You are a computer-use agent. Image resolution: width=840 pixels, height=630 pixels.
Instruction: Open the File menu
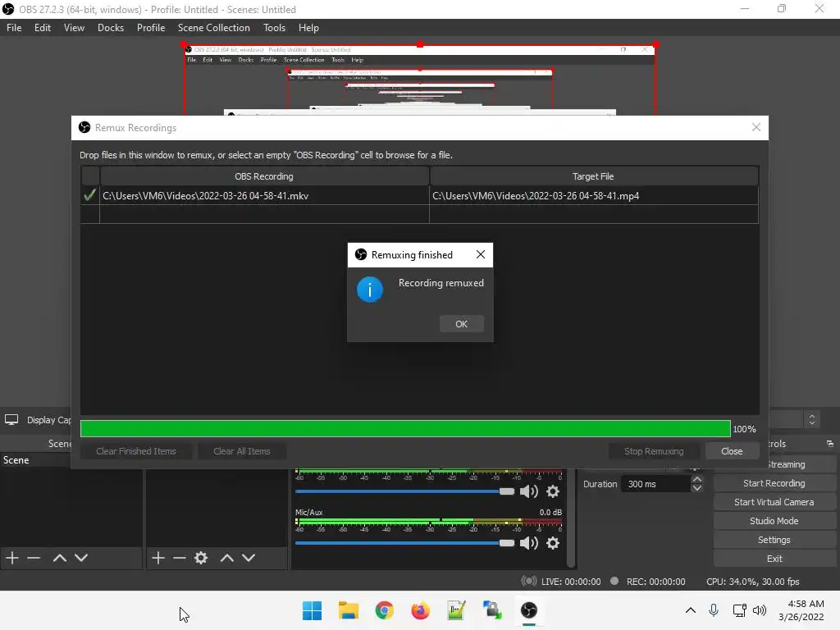[14, 28]
